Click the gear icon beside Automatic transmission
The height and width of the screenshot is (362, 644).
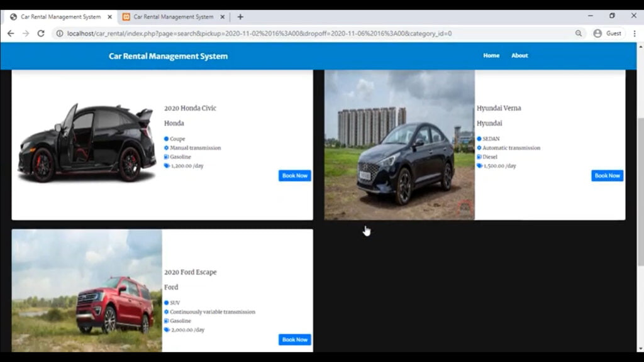tap(479, 148)
